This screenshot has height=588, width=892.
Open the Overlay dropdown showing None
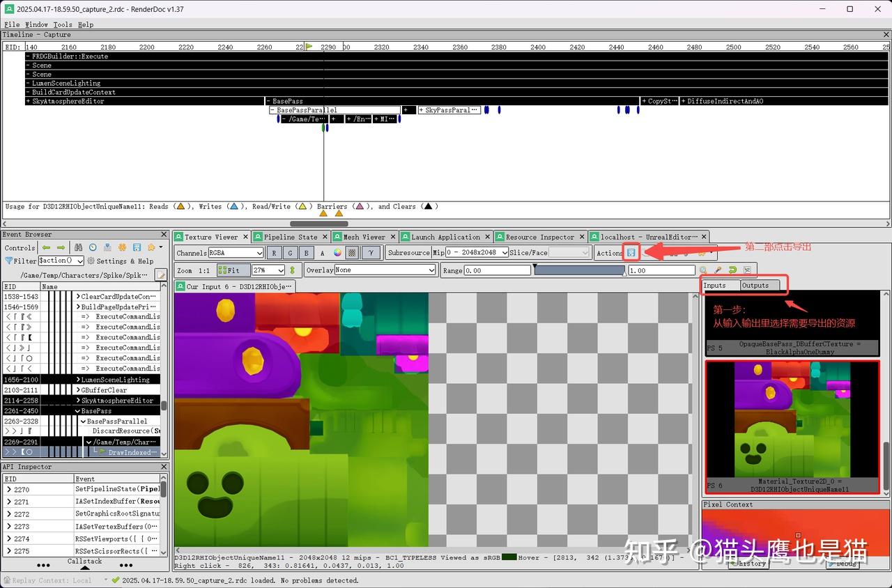[x=385, y=270]
